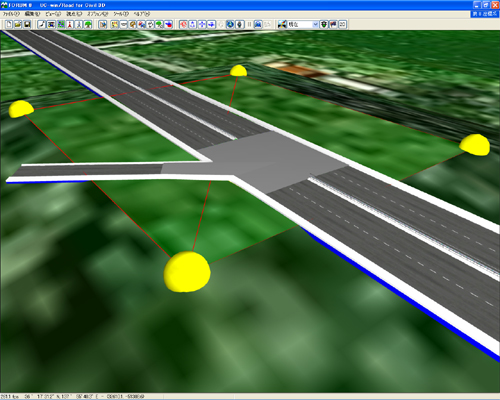Open the ファイル (File) menu
The height and width of the screenshot is (400, 500).
click(x=11, y=14)
